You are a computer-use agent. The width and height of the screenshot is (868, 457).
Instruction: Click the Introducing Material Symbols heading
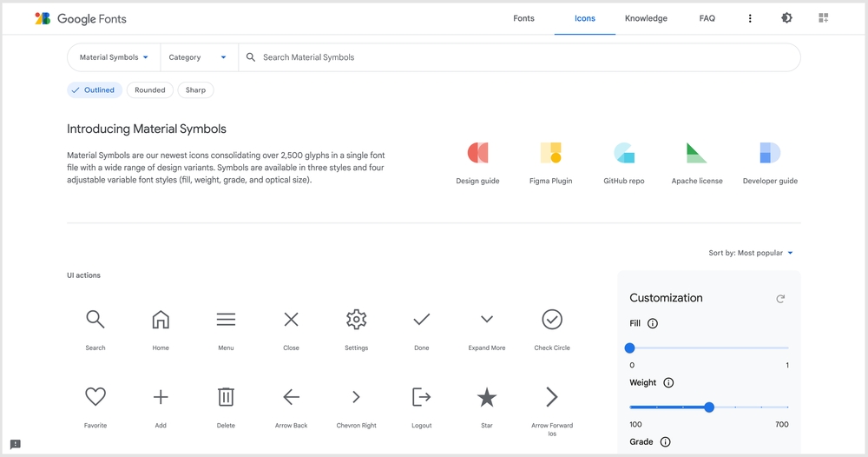tap(147, 129)
